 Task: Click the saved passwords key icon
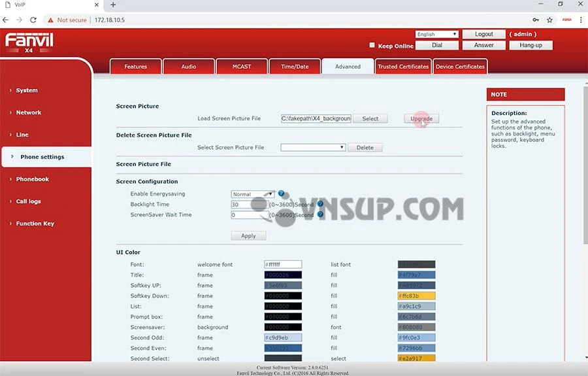pyautogui.click(x=536, y=20)
